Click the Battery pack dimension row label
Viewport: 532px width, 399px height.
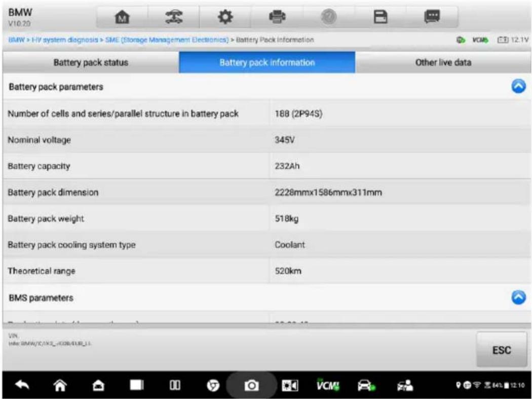pos(53,193)
